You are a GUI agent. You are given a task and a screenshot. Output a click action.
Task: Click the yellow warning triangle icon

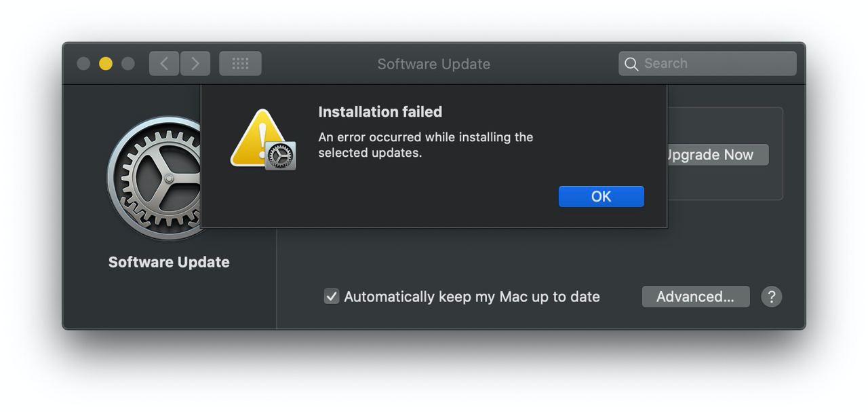[258, 138]
